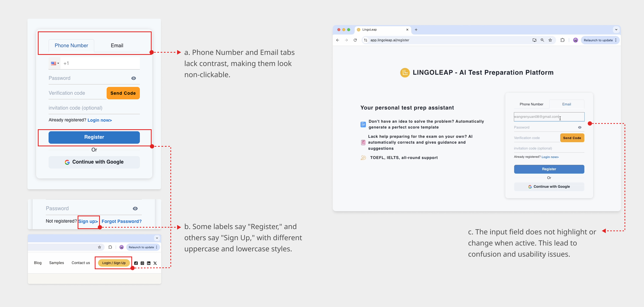Click Verification code field in enlarged form
Image resolution: width=644 pixels, height=307 pixels.
coord(77,93)
